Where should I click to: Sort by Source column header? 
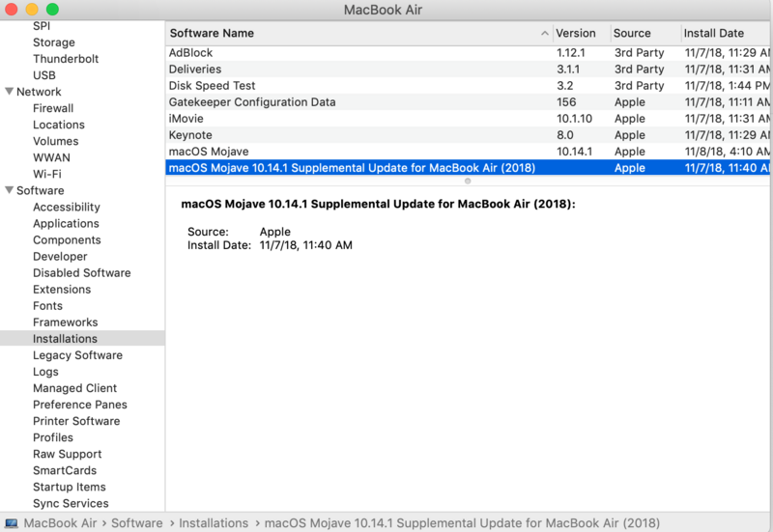645,34
